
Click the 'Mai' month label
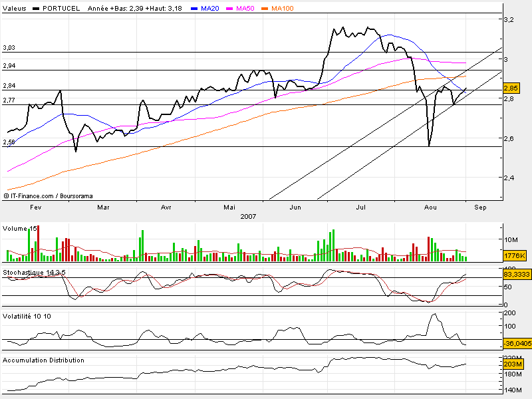[229, 207]
